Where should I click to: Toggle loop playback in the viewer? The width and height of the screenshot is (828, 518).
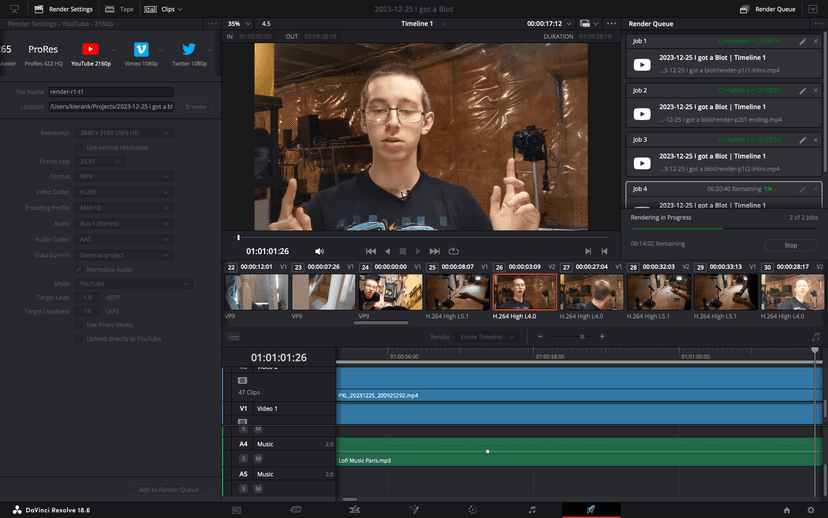point(453,251)
